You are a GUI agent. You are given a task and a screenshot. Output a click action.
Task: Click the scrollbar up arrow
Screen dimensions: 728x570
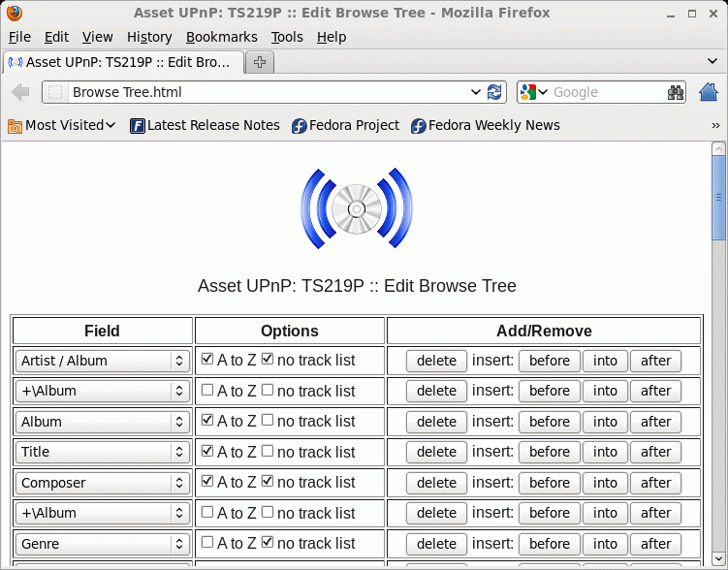(x=718, y=149)
